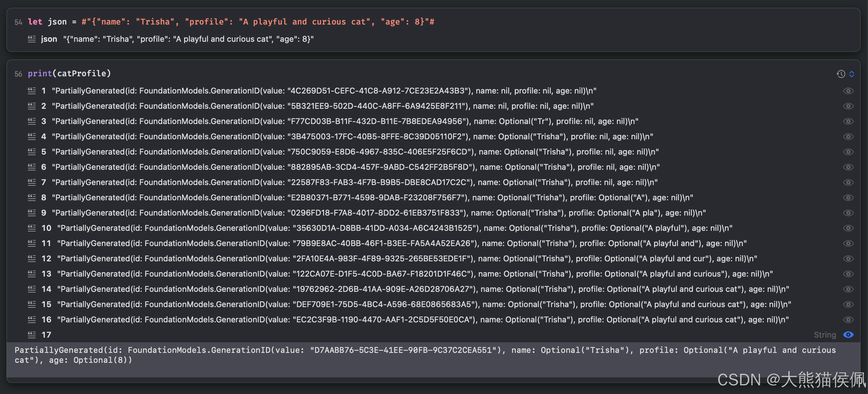Select result row 4 with name Trisha
The image size is (868, 394).
pyautogui.click(x=352, y=137)
